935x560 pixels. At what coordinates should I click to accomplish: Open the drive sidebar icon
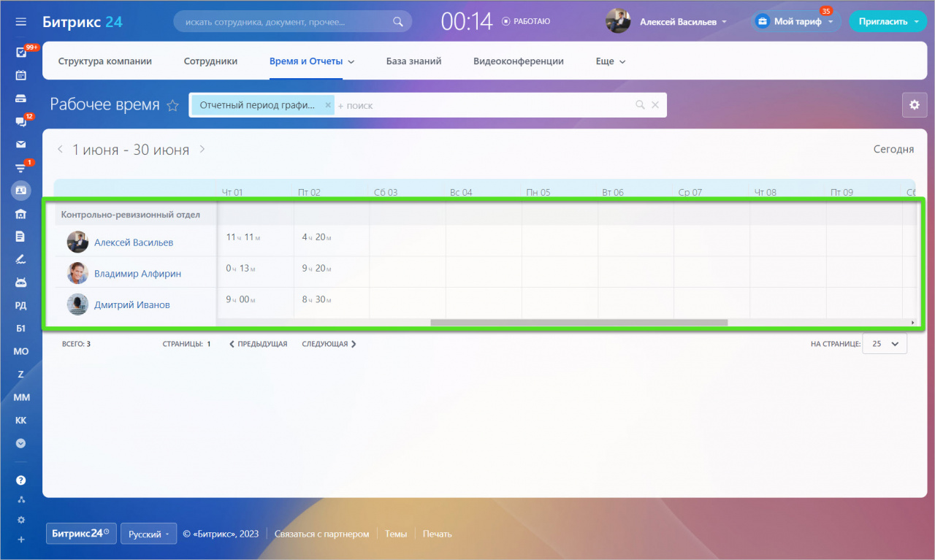click(20, 99)
